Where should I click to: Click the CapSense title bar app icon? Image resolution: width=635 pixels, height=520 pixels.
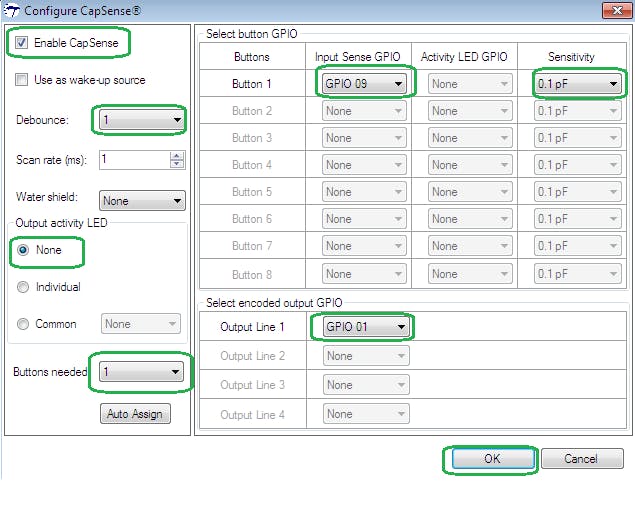[x=11, y=10]
